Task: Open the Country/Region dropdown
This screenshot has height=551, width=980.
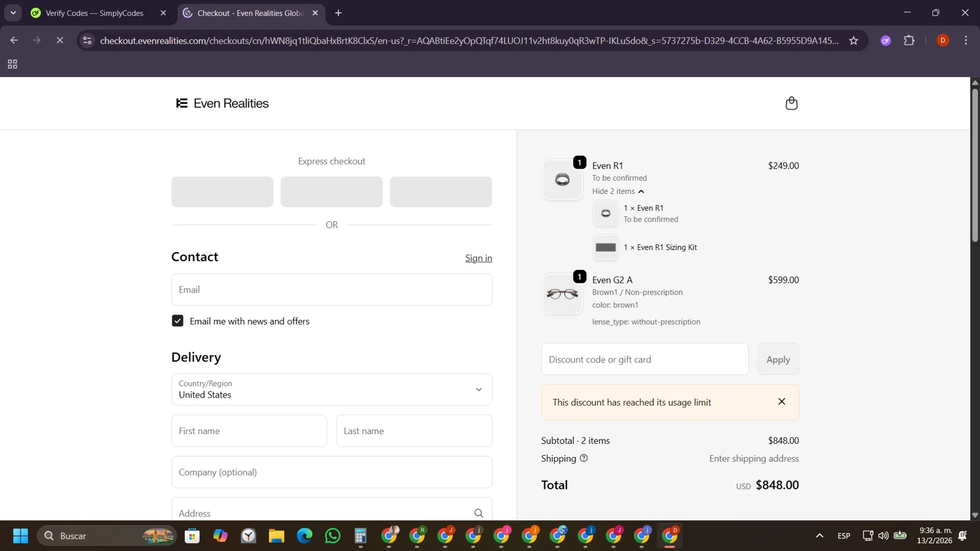Action: pyautogui.click(x=332, y=389)
